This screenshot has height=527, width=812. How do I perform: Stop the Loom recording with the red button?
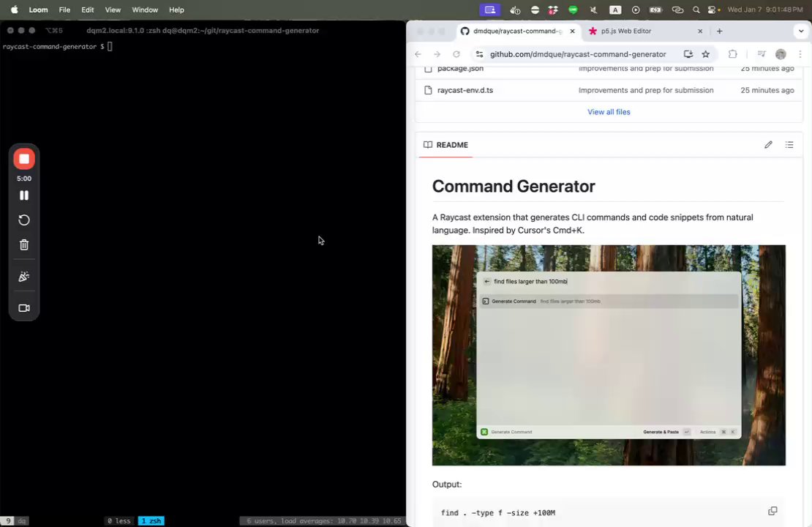point(24,159)
